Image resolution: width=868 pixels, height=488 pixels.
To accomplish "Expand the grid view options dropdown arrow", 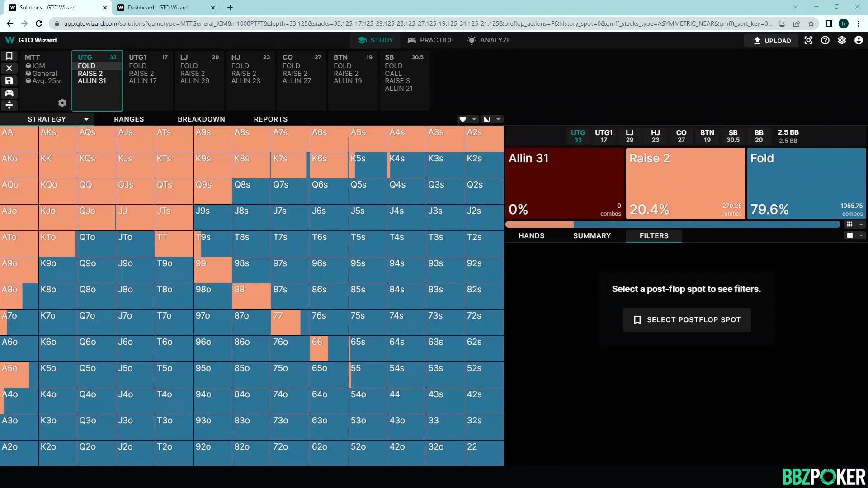I will click(861, 225).
